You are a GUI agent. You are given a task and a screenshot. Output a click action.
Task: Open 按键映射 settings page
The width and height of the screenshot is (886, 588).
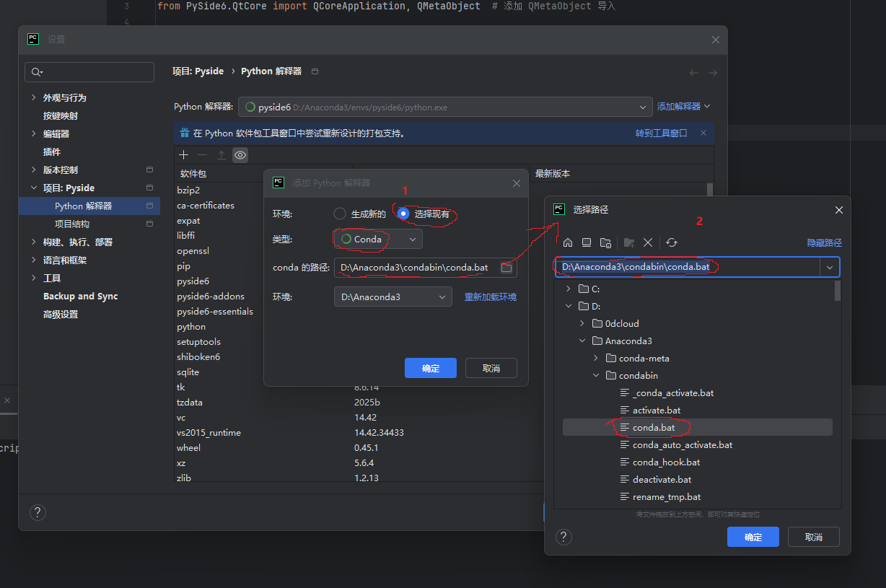point(61,115)
